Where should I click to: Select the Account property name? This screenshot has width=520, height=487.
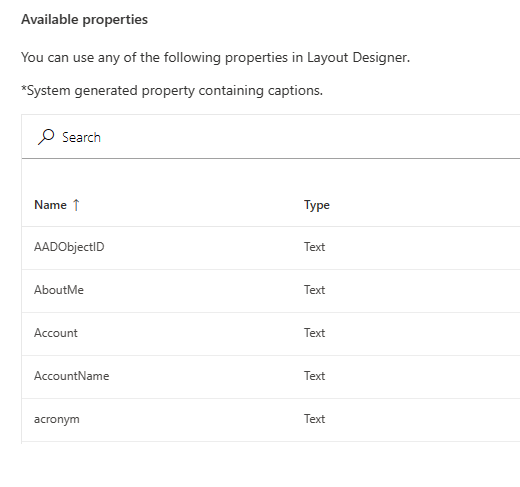point(56,333)
